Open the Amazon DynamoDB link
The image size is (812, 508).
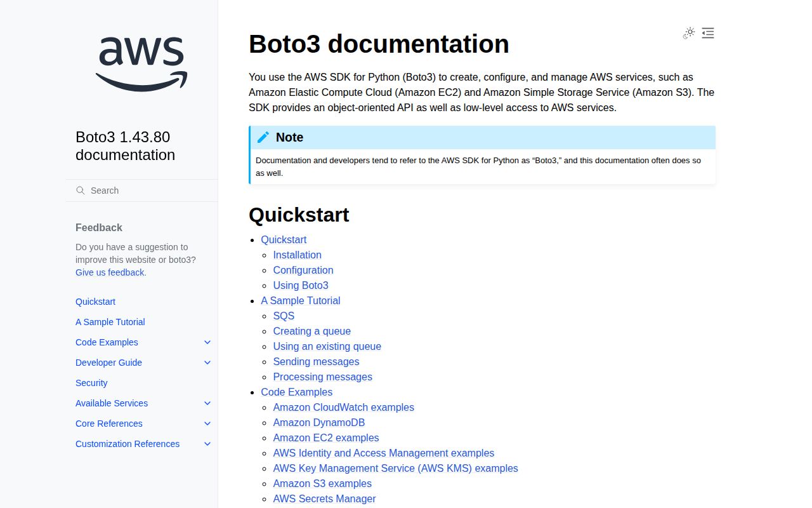(319, 422)
